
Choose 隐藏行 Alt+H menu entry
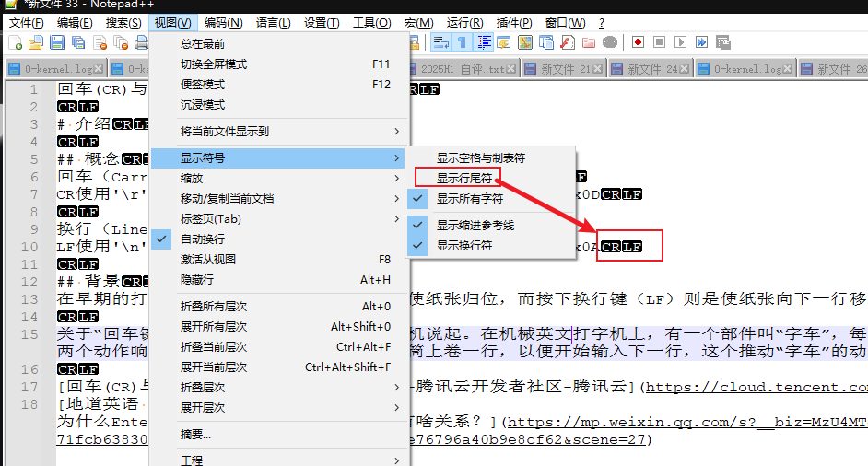[x=279, y=280]
